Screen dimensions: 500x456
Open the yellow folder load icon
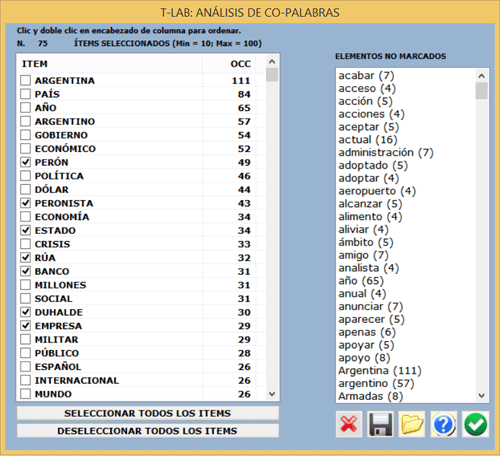412,424
